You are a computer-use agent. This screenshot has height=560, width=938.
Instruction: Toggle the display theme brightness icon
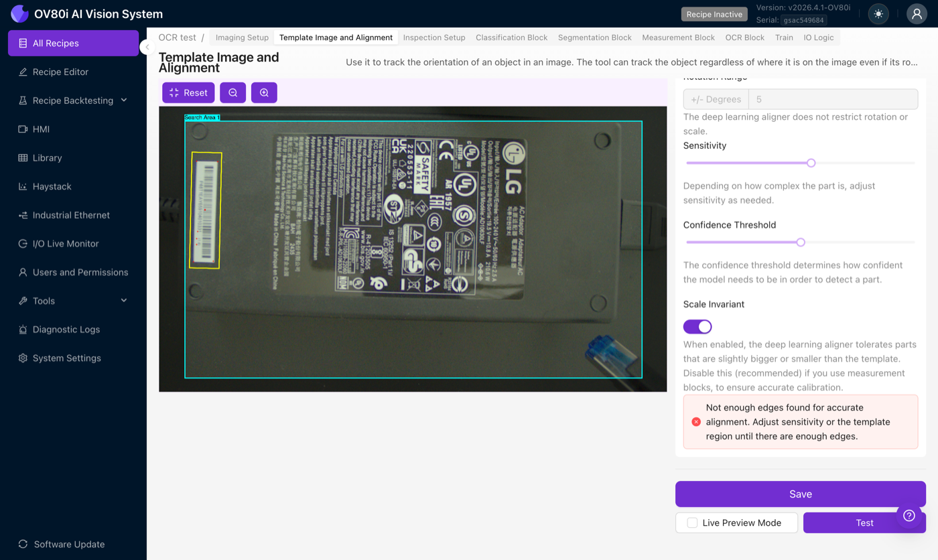(x=878, y=13)
